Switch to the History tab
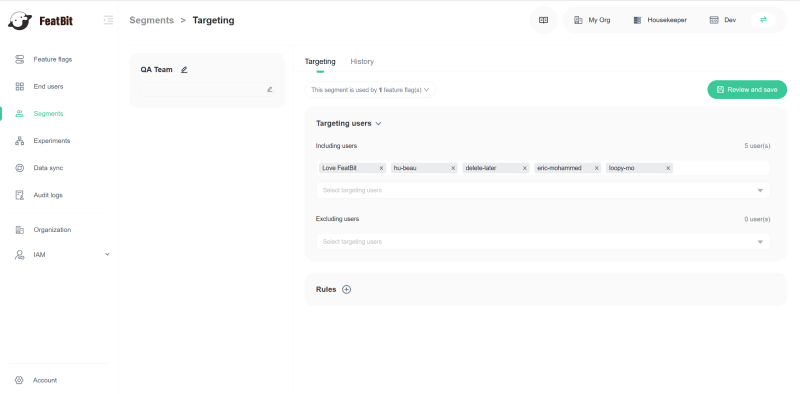Screen dimensions: 800x394 pyautogui.click(x=362, y=61)
